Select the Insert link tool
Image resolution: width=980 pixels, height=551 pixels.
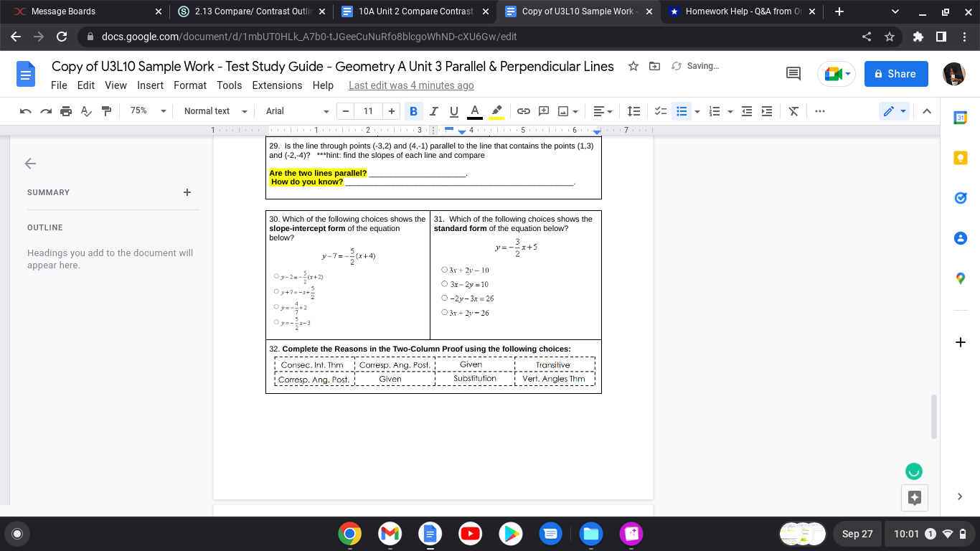pyautogui.click(x=523, y=111)
